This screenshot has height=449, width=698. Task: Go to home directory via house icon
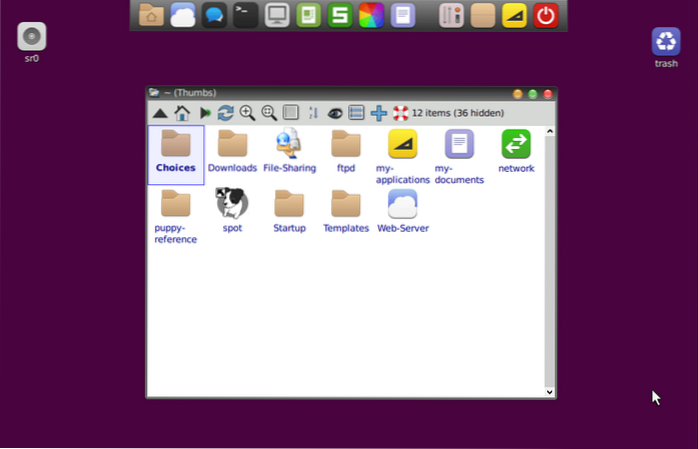pyautogui.click(x=182, y=114)
